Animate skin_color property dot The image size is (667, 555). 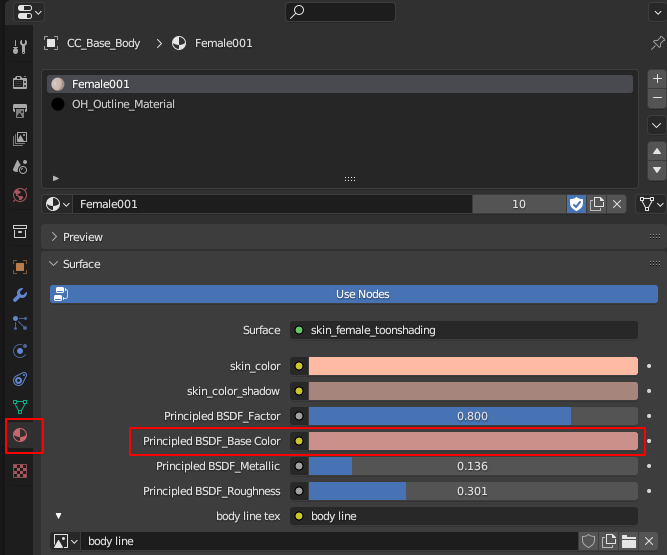coord(649,366)
